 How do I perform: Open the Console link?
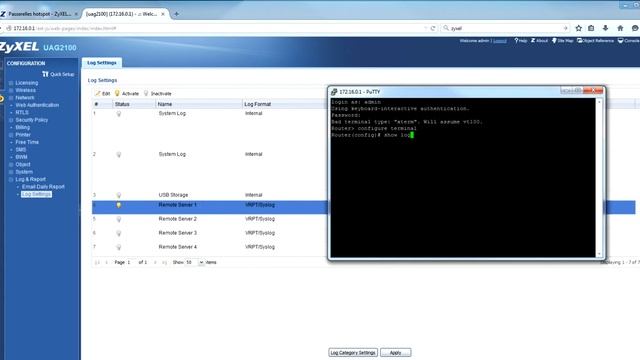click(x=629, y=41)
